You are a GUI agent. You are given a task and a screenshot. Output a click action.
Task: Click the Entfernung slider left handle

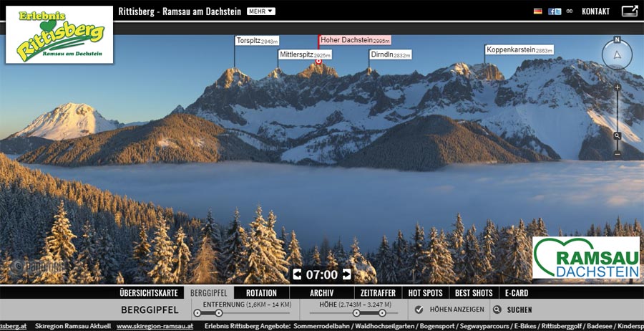tap(197, 313)
